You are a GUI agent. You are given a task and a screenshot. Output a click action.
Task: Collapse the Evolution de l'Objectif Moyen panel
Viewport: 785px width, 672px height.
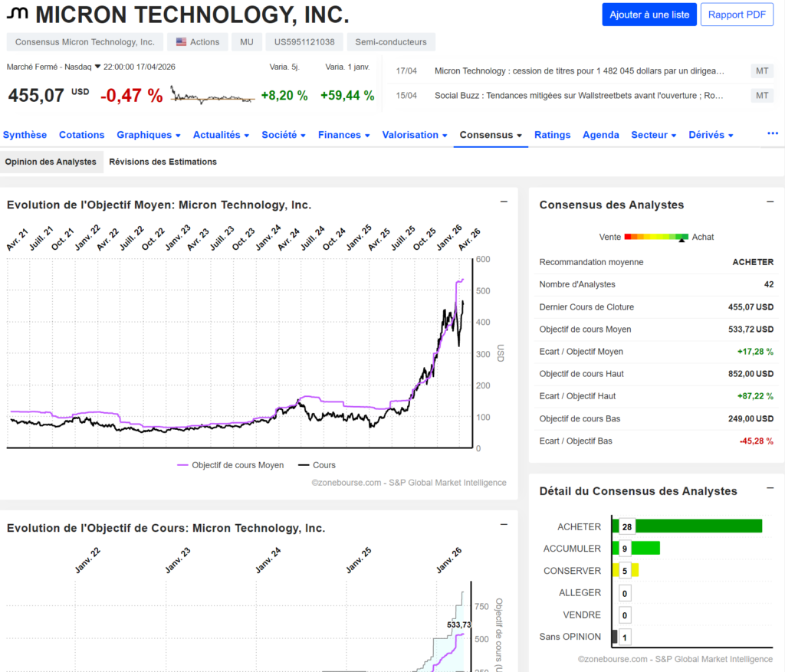click(504, 202)
